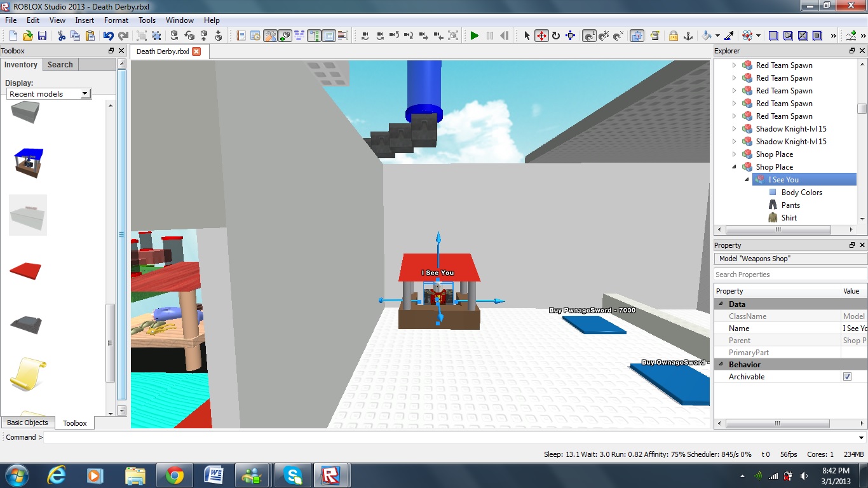Switch to the Search tab in Toolbox
The height and width of the screenshot is (488, 868).
[x=60, y=65]
